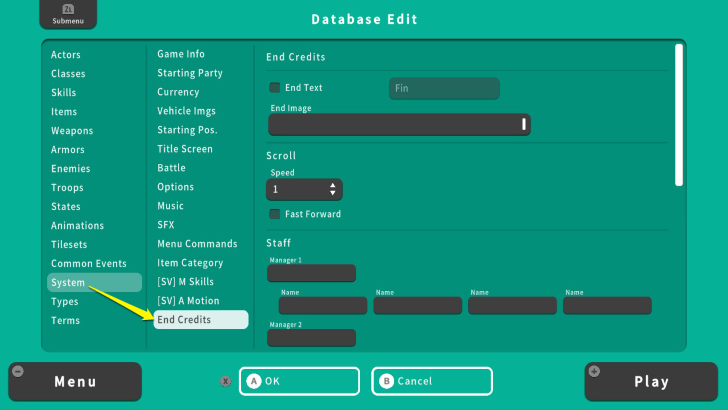Open SFX settings
The height and width of the screenshot is (410, 728).
click(x=166, y=225)
